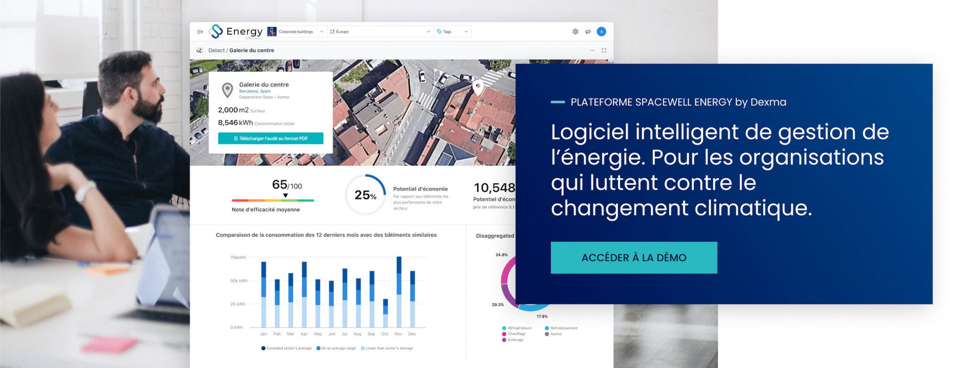Toggle fullscreen view icon
This screenshot has width=980, height=368.
point(604,50)
